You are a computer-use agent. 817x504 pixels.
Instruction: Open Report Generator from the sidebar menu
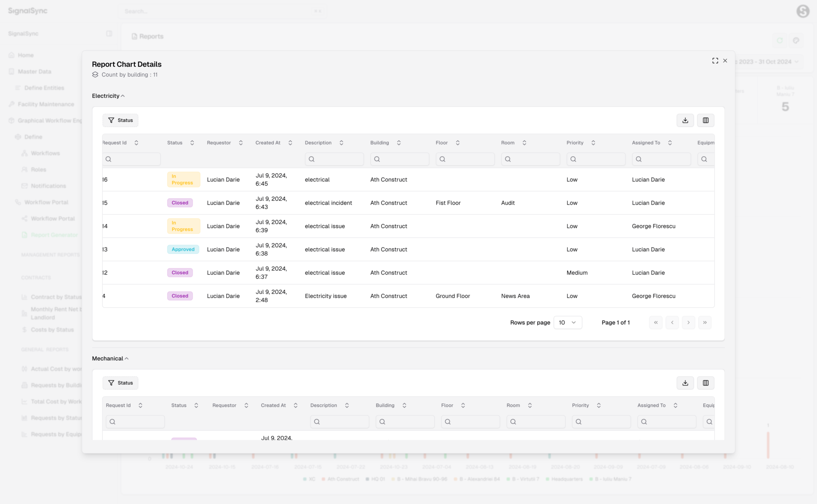54,235
